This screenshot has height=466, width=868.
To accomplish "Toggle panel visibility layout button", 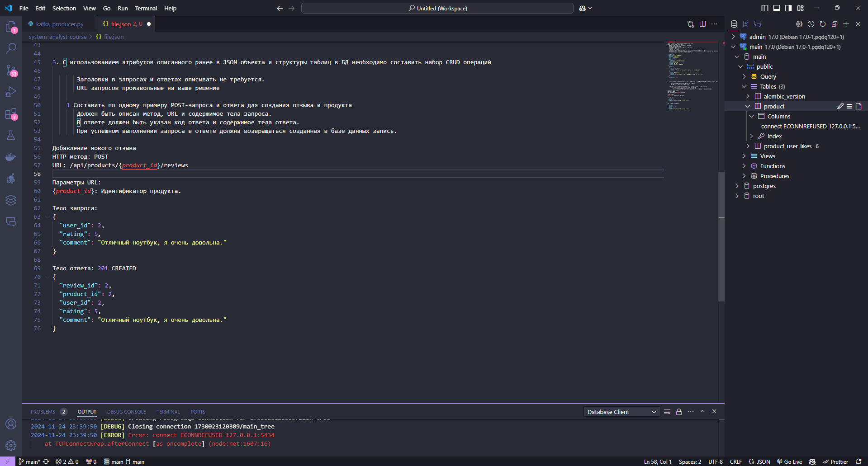I will pos(777,8).
